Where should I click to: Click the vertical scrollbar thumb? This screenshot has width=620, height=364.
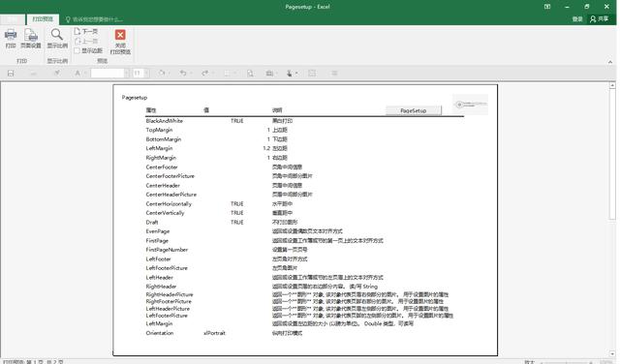coord(612,154)
